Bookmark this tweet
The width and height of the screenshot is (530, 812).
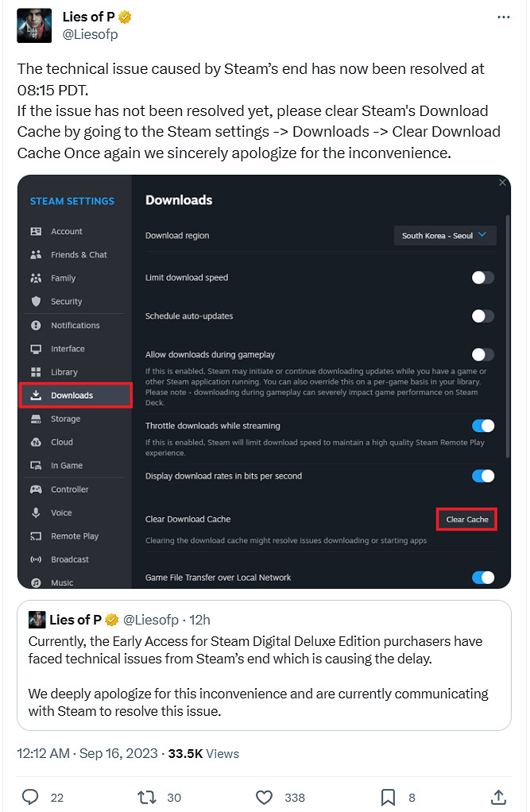(388, 796)
